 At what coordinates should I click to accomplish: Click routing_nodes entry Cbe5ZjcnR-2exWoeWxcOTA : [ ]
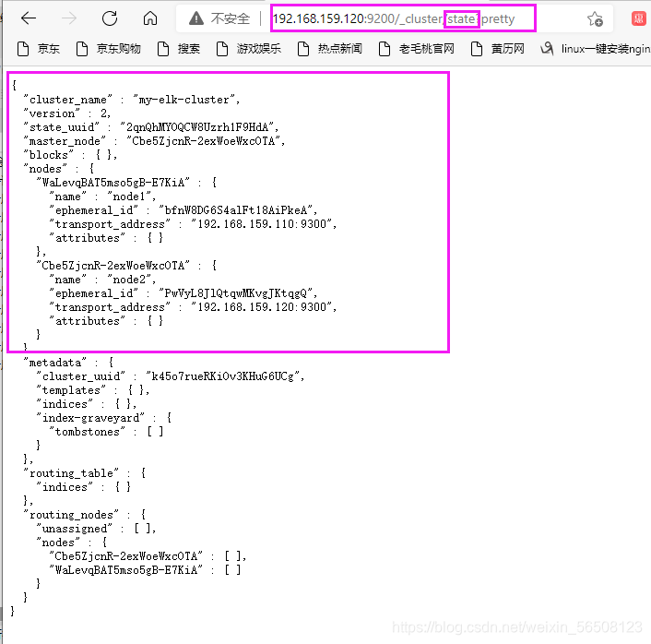(148, 556)
